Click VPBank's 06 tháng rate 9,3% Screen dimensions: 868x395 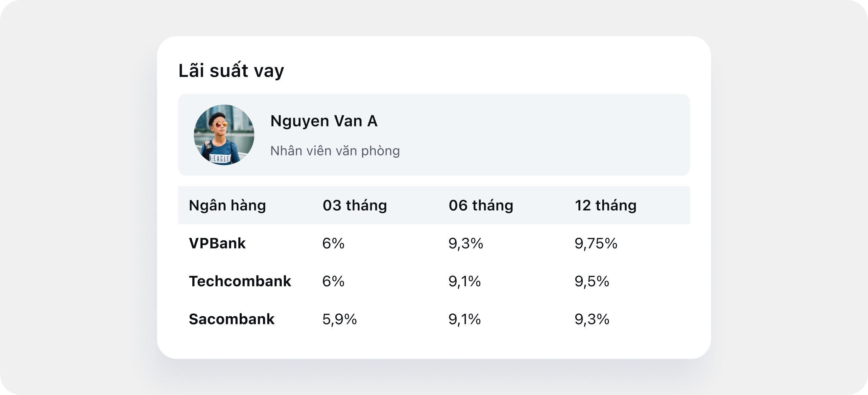click(x=466, y=243)
